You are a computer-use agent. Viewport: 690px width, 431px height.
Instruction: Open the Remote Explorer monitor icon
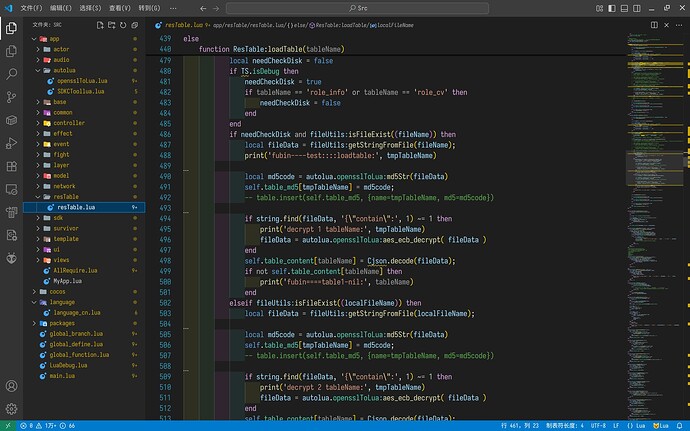click(x=11, y=189)
